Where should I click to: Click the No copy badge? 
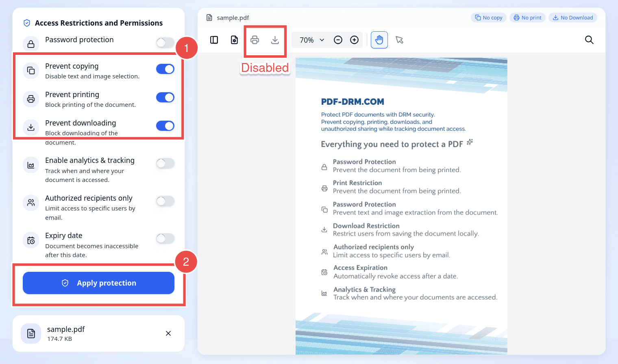(489, 17)
